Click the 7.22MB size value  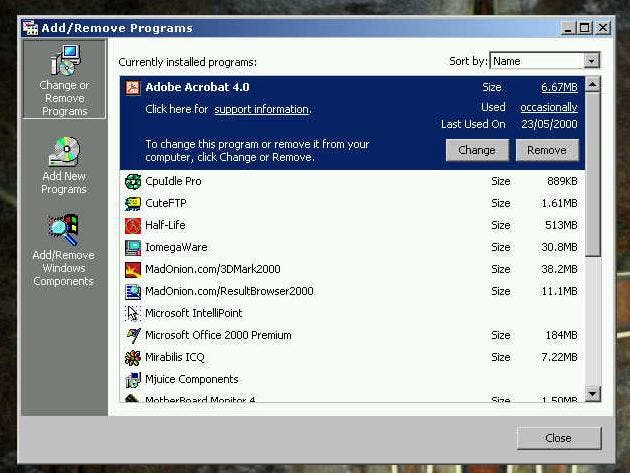click(559, 358)
